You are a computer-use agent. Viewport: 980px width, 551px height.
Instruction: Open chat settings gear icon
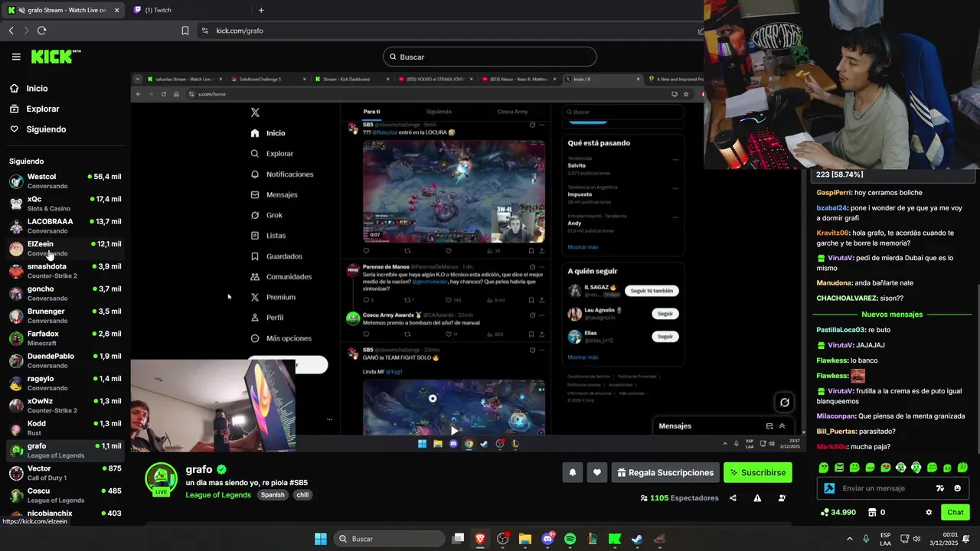(x=929, y=513)
